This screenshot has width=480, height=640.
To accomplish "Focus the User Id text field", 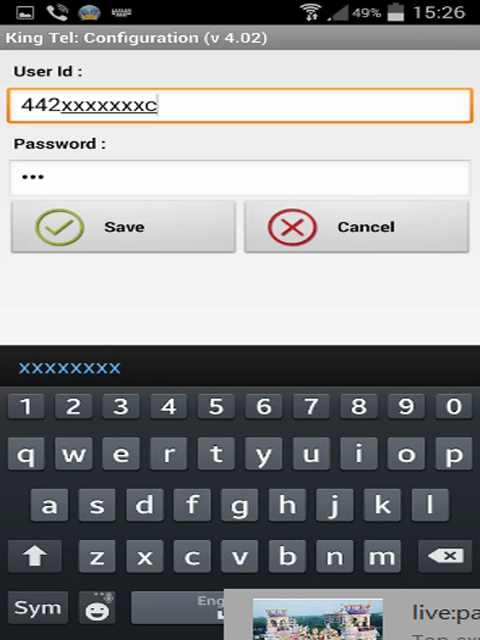I will [x=240, y=105].
